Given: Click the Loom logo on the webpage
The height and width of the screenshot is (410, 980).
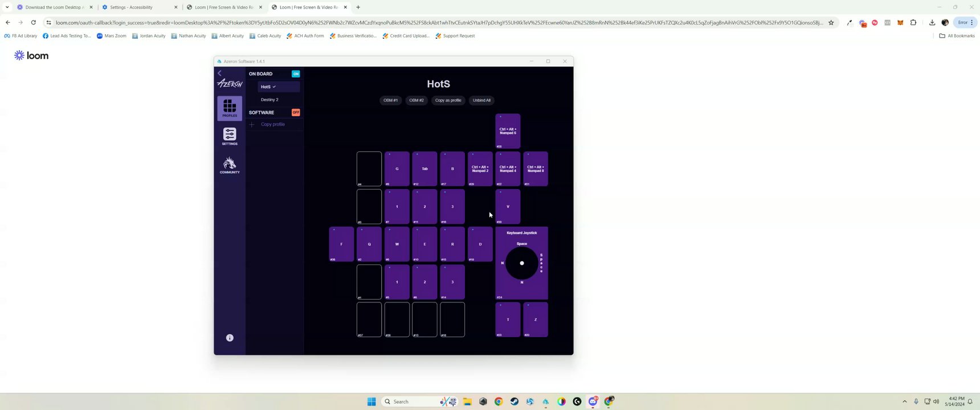Looking at the screenshot, I should point(31,55).
